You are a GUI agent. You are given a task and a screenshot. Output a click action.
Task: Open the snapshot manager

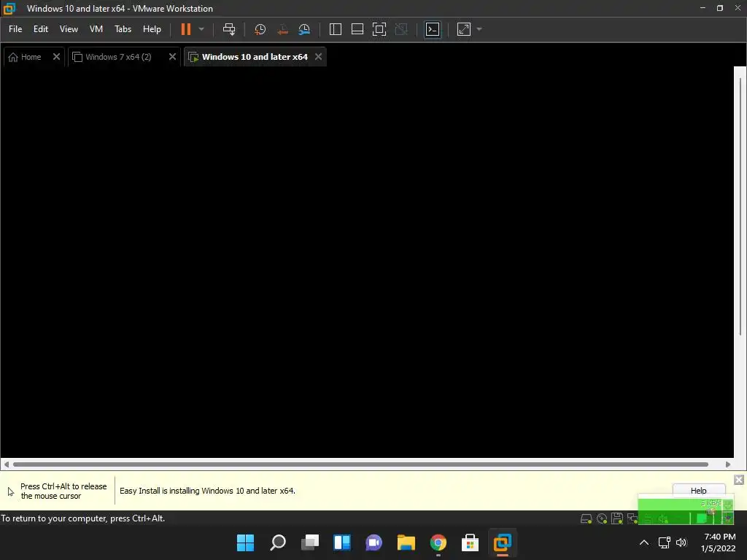[304, 29]
